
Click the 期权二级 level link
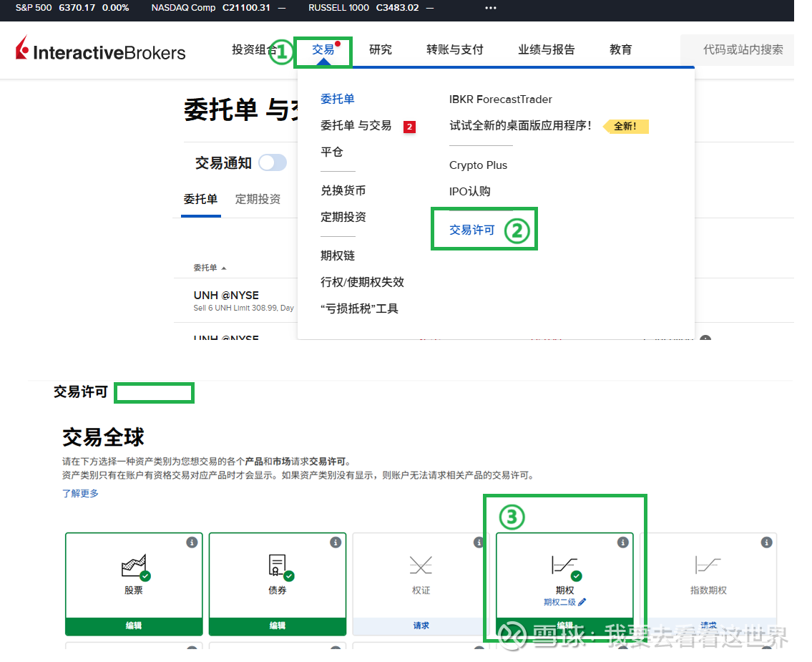(559, 602)
